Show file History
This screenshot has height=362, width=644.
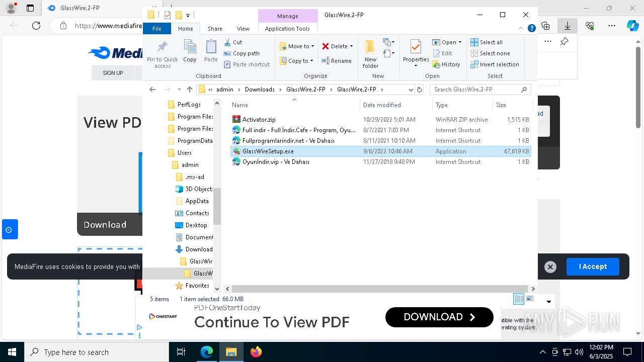[446, 64]
